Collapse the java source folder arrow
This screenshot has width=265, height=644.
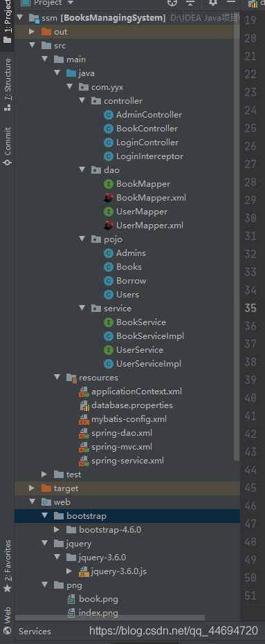click(x=57, y=73)
